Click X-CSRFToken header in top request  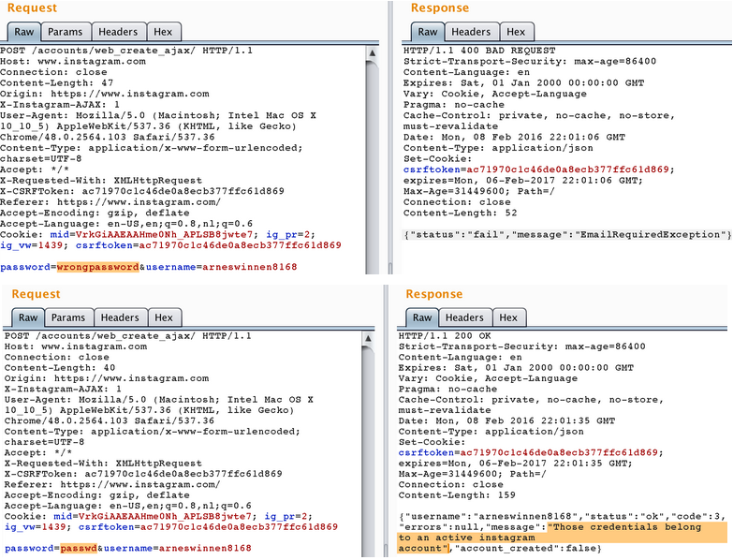tap(142, 191)
